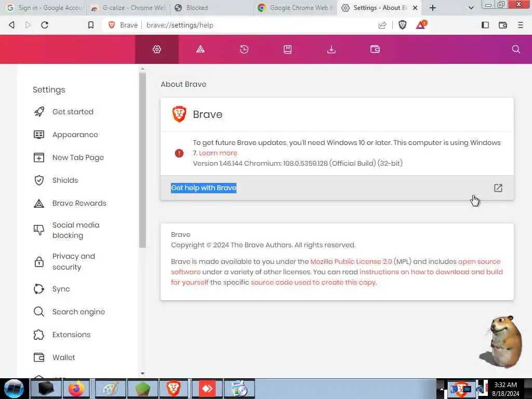Click the settings search magnifier icon
The image size is (532, 399).
point(516,49)
